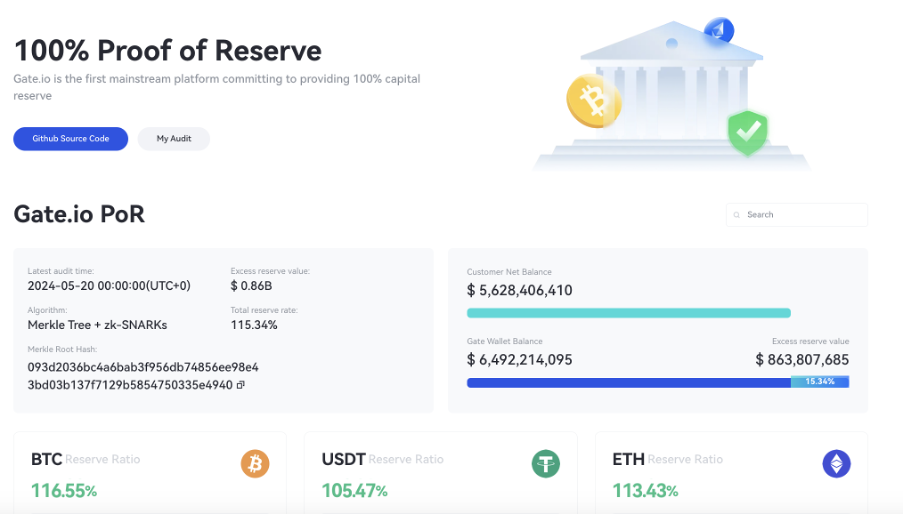Click the Bitcoin icon in BTC card
The image size is (904, 514).
click(x=255, y=464)
